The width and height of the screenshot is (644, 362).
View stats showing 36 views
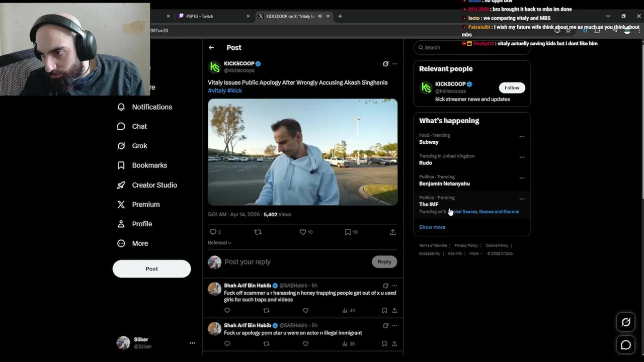point(348,344)
